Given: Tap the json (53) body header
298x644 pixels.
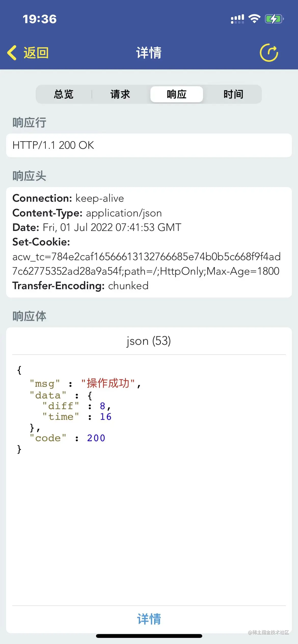Looking at the screenshot, I should [x=149, y=341].
